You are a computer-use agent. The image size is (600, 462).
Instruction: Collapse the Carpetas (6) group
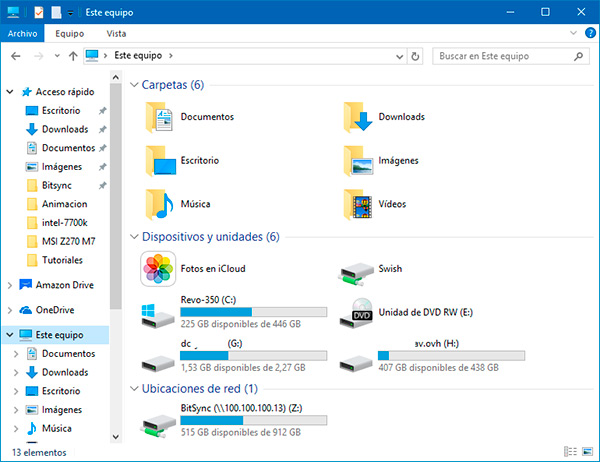click(135, 85)
